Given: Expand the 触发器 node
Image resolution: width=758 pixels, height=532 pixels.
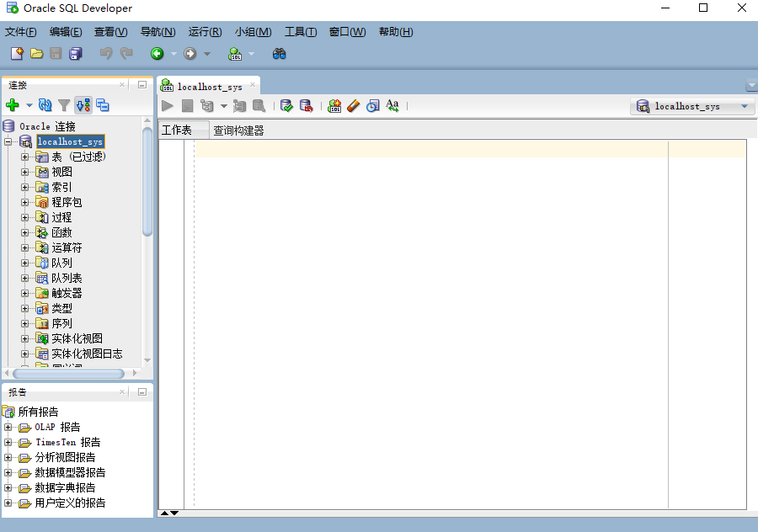Looking at the screenshot, I should pyautogui.click(x=24, y=293).
